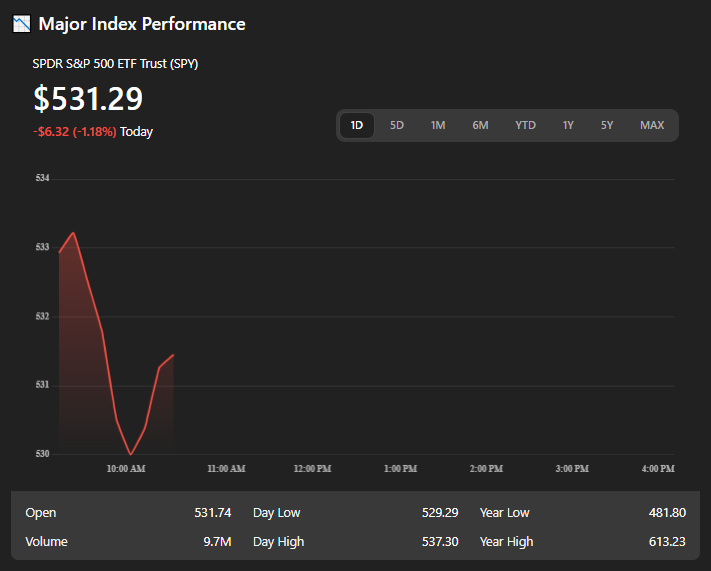Click the 532 y-axis label
Image resolution: width=711 pixels, height=571 pixels.
(x=42, y=316)
